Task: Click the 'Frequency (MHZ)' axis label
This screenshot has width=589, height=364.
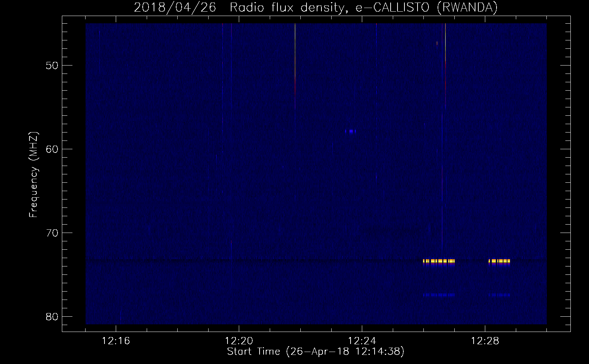Action: coord(33,175)
